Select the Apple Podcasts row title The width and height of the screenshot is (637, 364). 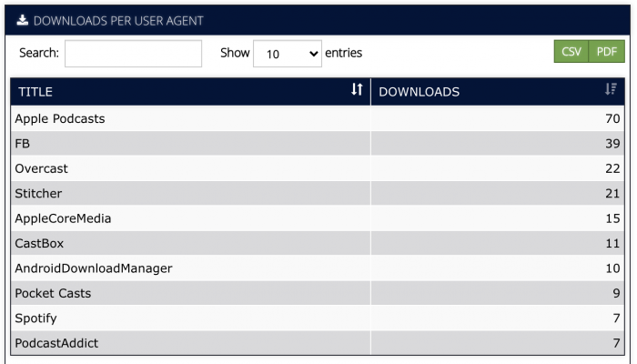pyautogui.click(x=60, y=118)
